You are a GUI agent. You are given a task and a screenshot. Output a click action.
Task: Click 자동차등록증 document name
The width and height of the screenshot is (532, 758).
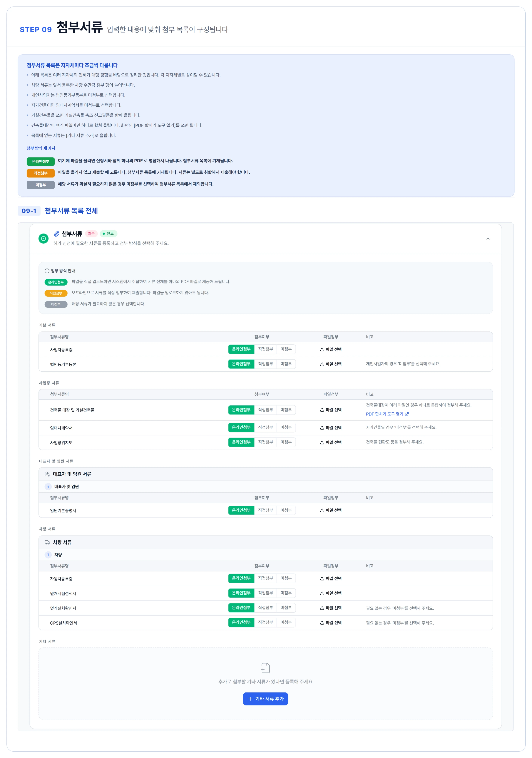[61, 579]
